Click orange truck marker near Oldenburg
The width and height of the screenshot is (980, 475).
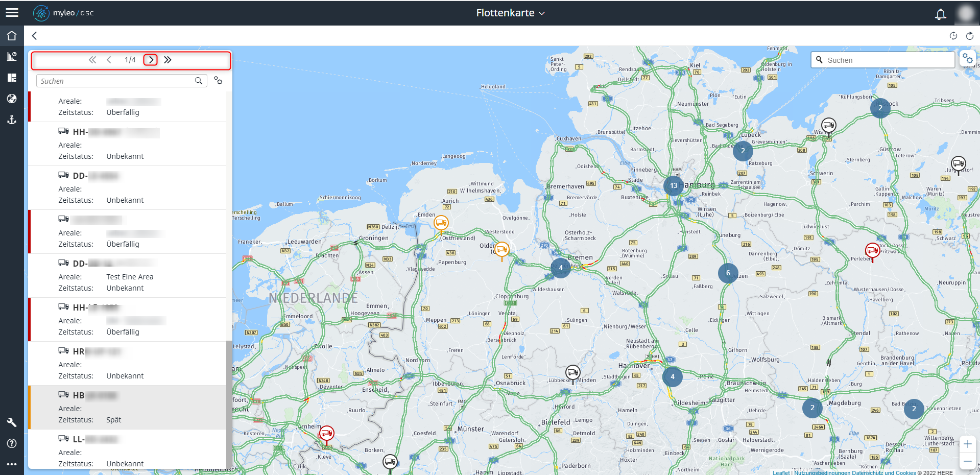(502, 250)
